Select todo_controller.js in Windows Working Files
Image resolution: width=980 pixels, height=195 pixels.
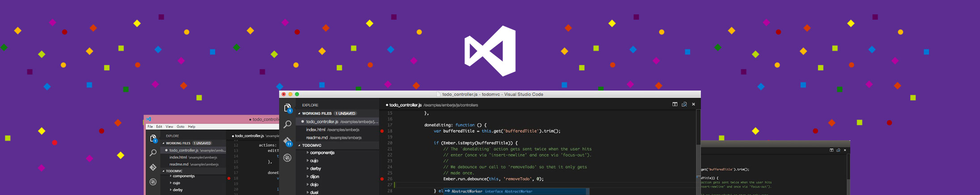coord(193,150)
